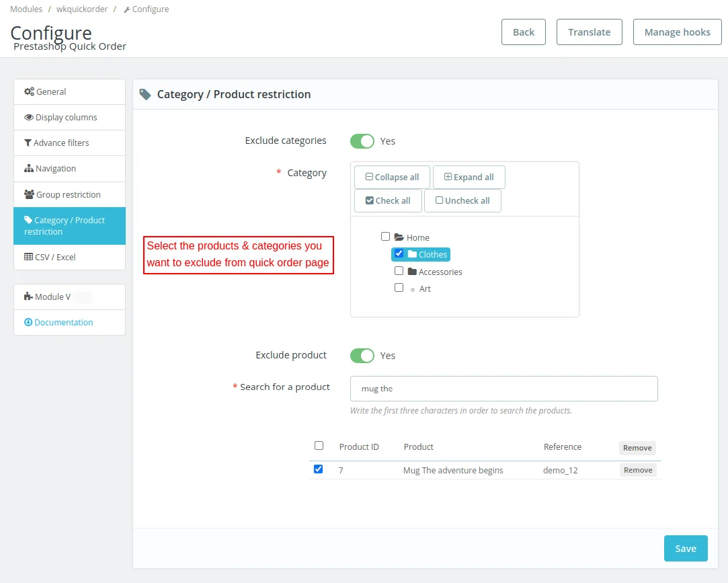The height and width of the screenshot is (583, 728).
Task: Turn off the Exclude categories switch
Action: click(x=362, y=141)
